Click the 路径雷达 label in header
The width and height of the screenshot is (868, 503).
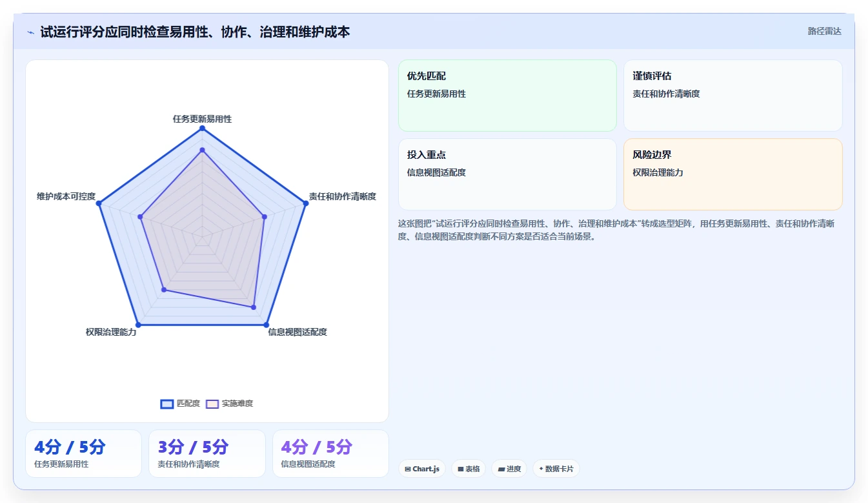[x=824, y=31]
